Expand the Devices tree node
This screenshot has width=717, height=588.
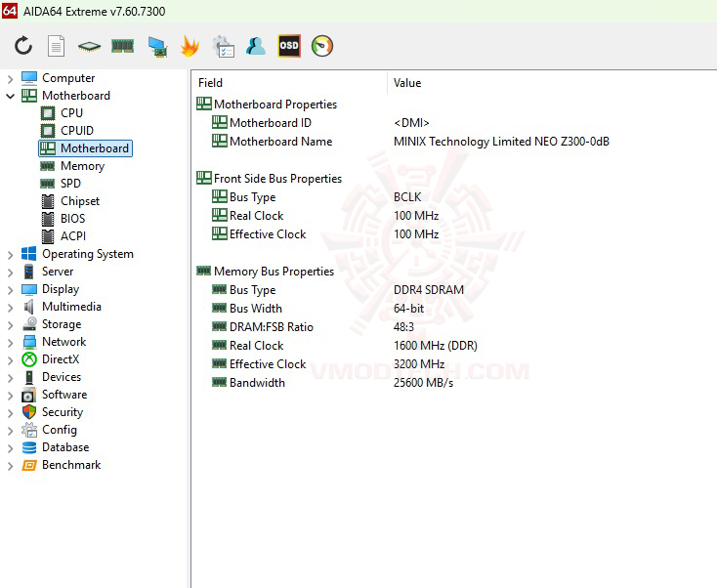pos(10,378)
